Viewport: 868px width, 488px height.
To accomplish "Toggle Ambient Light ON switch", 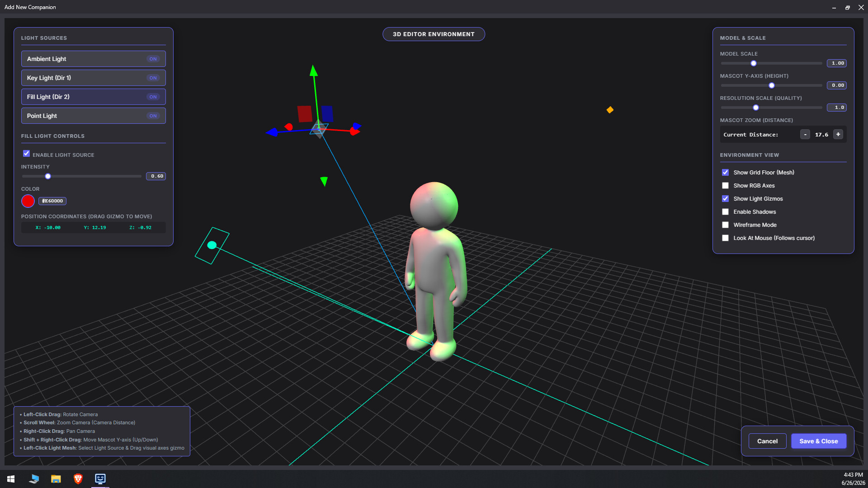I will [153, 59].
